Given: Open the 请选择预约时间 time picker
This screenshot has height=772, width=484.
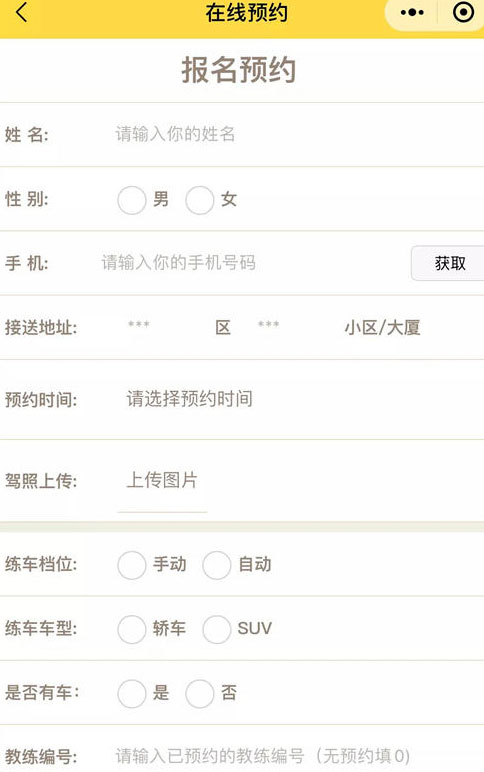Looking at the screenshot, I should tap(190, 399).
